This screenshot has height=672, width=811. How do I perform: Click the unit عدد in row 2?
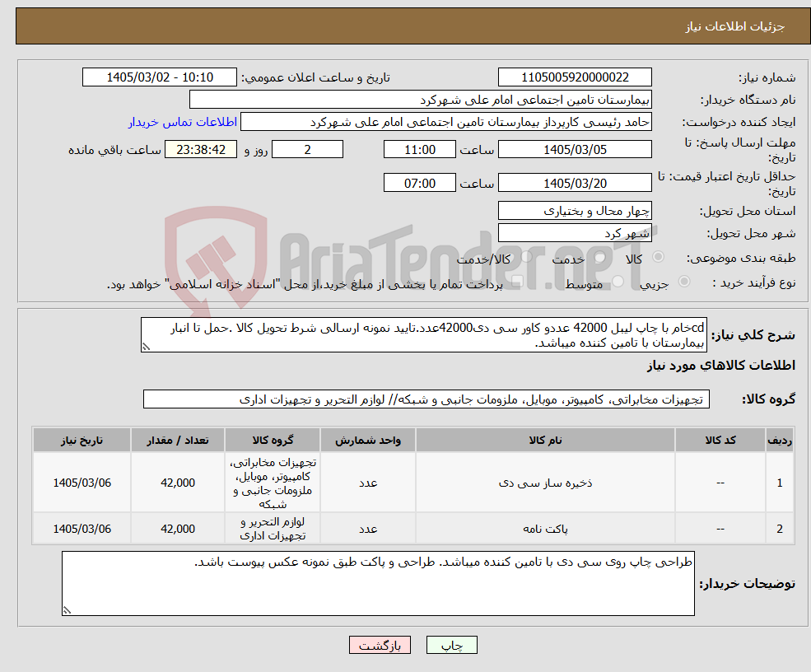coord(368,529)
